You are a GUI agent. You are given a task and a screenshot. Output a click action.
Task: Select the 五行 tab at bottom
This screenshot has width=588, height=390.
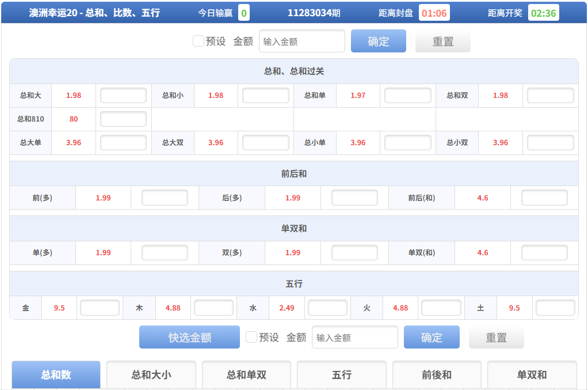(342, 375)
